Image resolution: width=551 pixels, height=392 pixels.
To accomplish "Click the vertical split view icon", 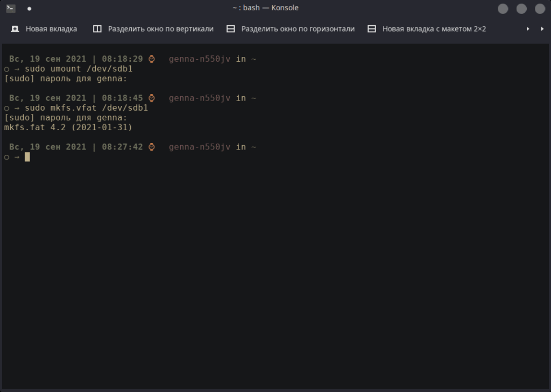I will point(97,29).
